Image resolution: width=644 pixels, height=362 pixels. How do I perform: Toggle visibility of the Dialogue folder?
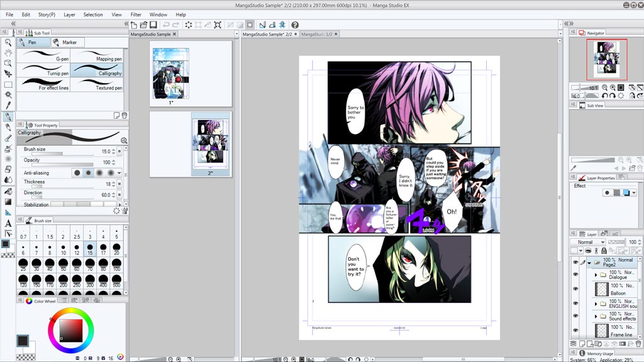pos(575,275)
